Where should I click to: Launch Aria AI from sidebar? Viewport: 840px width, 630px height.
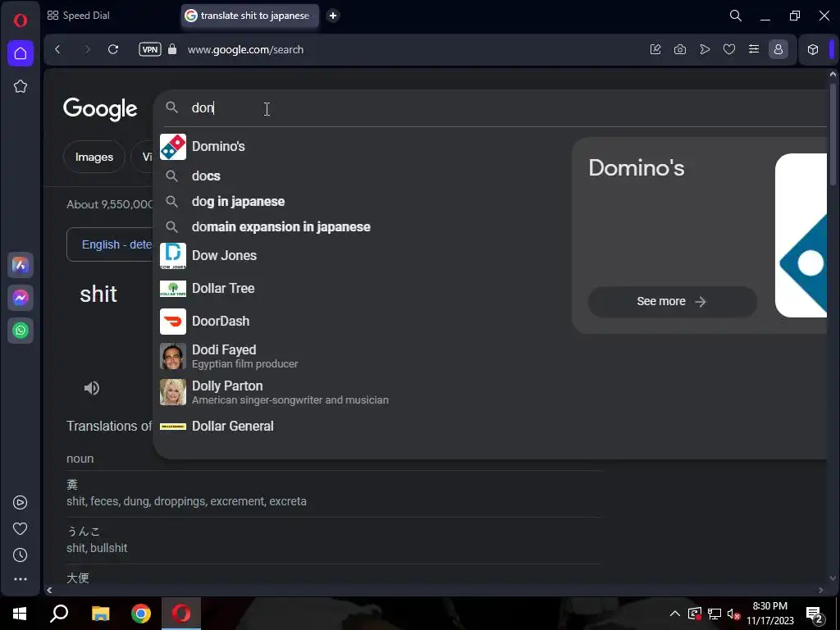pyautogui.click(x=21, y=265)
